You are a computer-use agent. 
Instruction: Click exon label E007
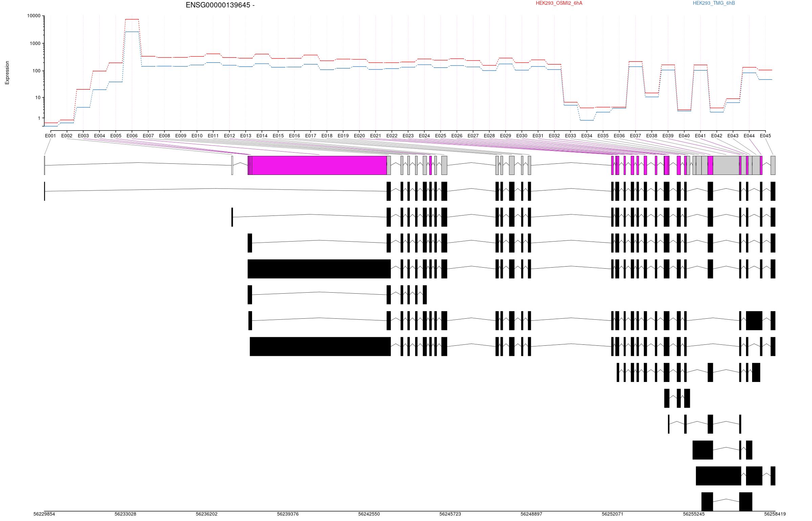tap(148, 136)
